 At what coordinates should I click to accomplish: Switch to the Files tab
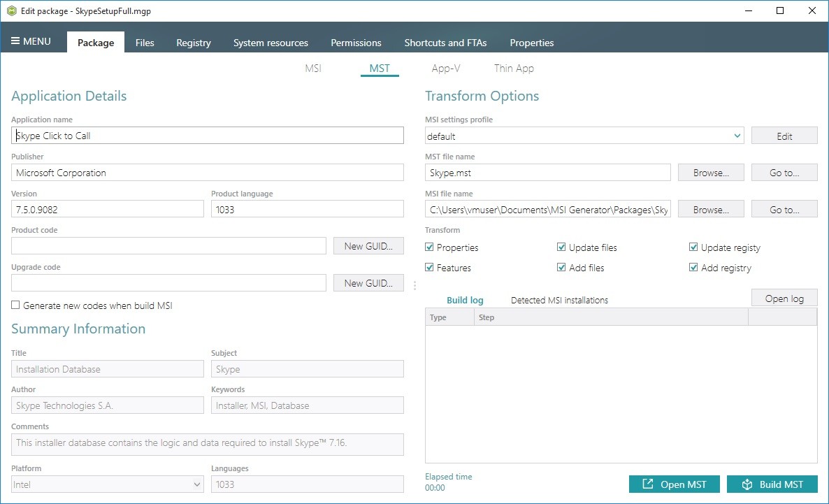(144, 43)
